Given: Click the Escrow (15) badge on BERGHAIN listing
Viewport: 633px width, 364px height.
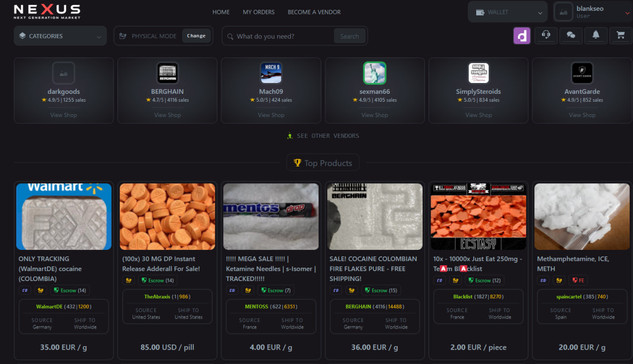Looking at the screenshot, I should [381, 290].
